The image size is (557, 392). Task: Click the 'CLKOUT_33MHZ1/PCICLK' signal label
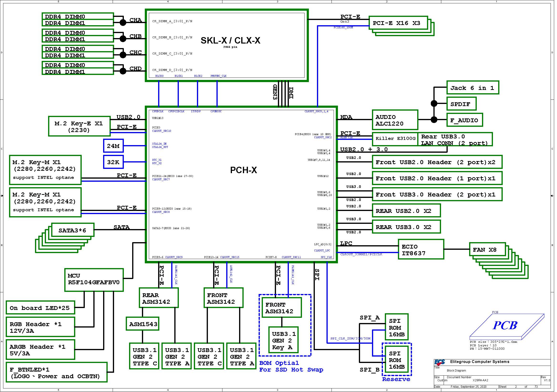[361, 254]
